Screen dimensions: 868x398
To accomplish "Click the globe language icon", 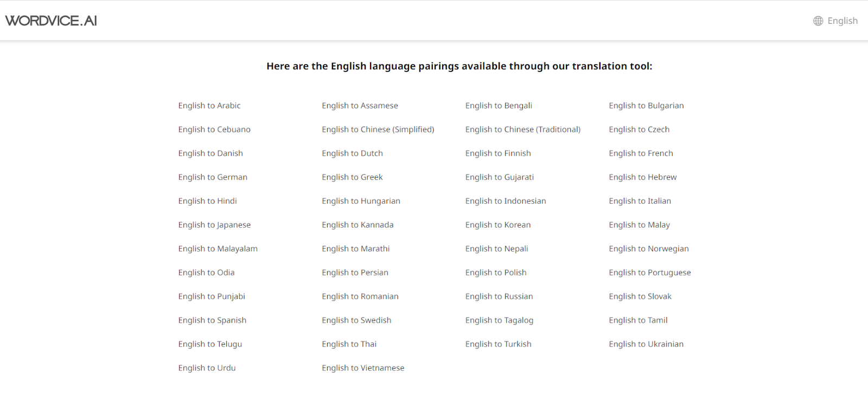I will pyautogui.click(x=818, y=21).
